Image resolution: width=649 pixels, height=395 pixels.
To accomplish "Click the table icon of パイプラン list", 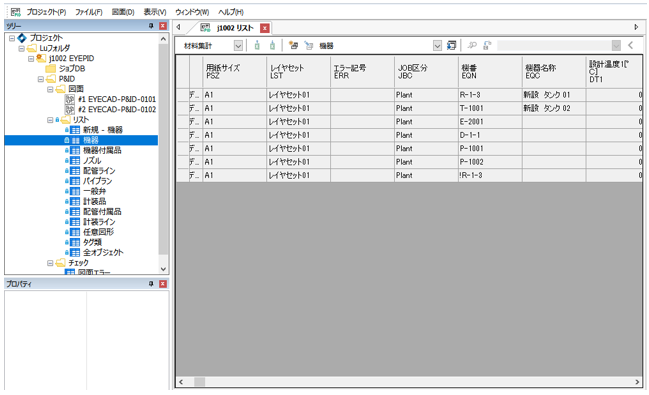I will coord(75,181).
